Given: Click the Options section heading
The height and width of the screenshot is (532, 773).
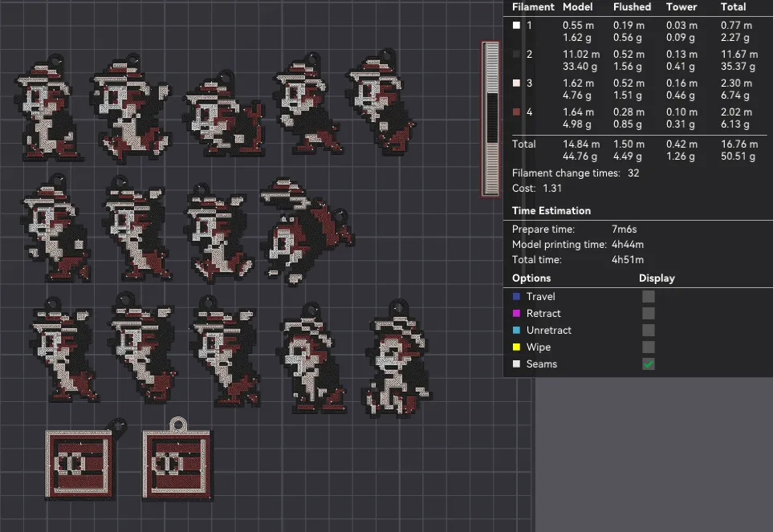Looking at the screenshot, I should coord(531,278).
